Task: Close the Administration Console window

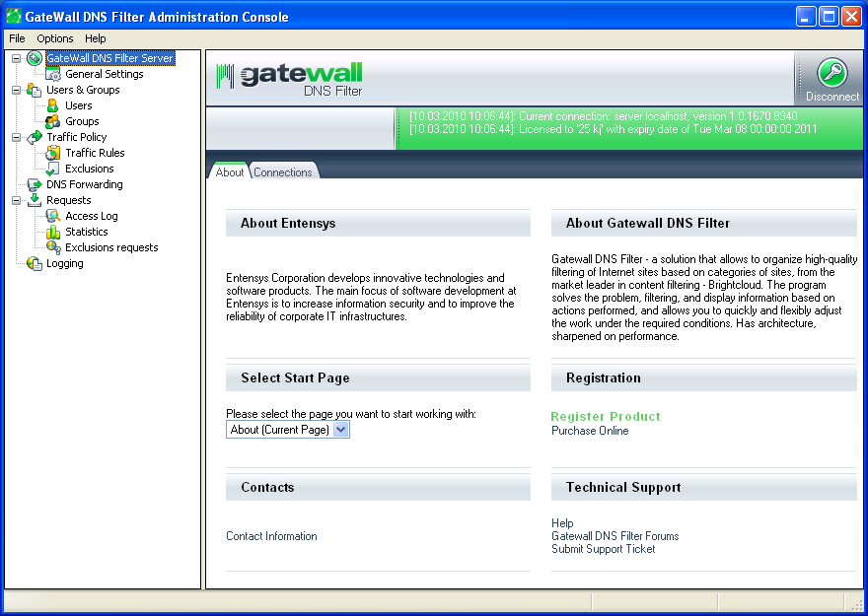Action: tap(851, 17)
